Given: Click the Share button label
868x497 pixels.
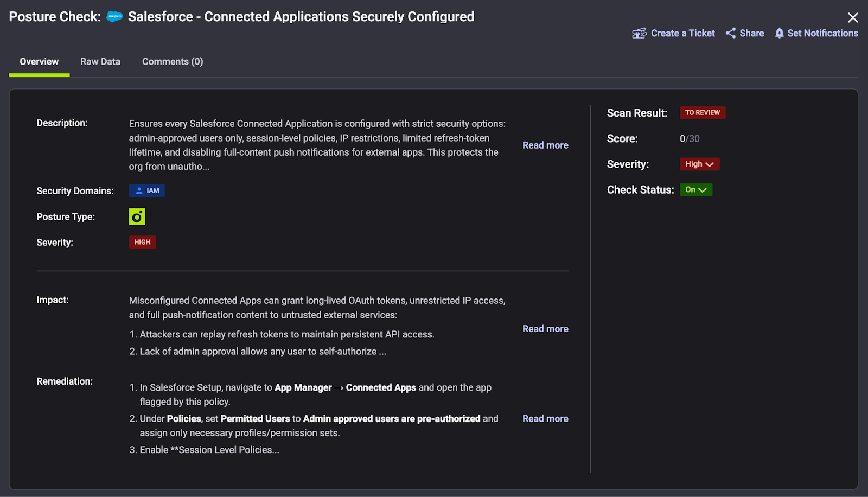Looking at the screenshot, I should pyautogui.click(x=751, y=33).
